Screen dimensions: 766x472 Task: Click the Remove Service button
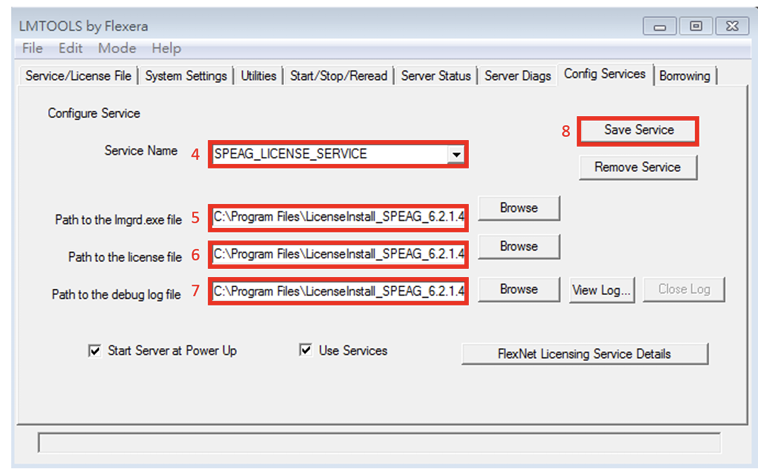(x=637, y=167)
